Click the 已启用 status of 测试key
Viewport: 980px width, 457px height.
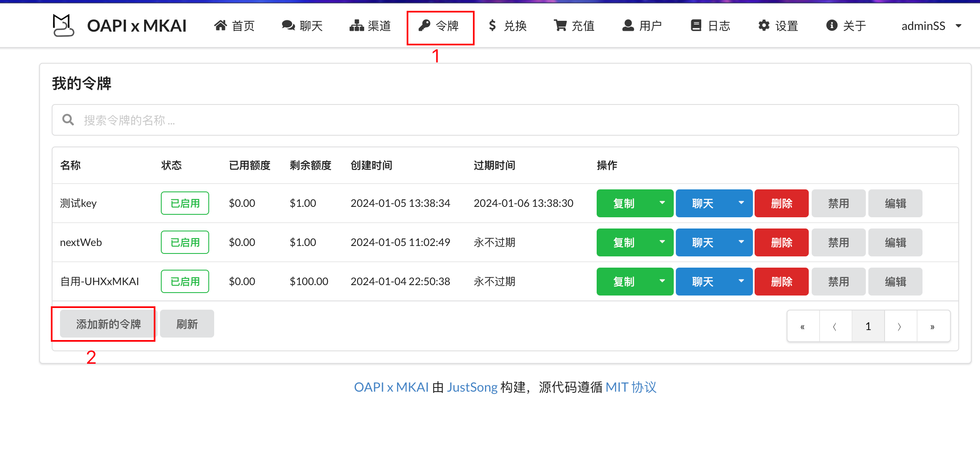tap(185, 203)
